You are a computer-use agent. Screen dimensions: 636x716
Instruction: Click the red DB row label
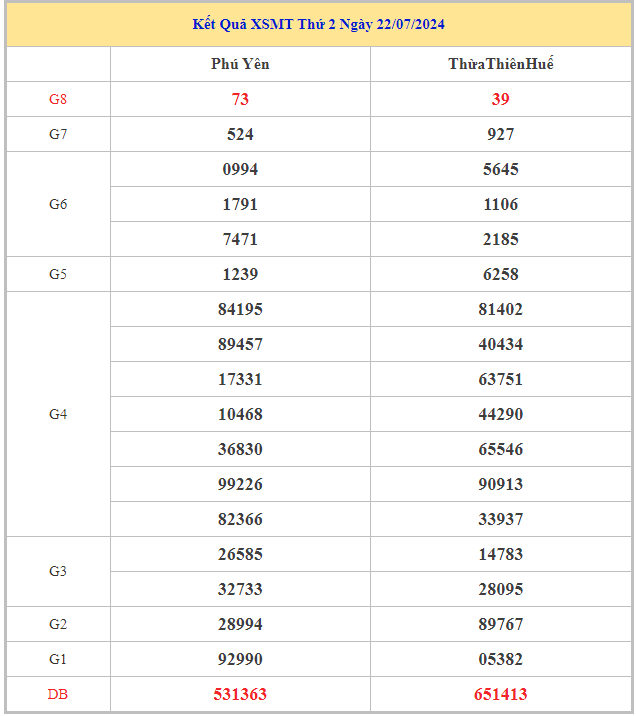[58, 694]
